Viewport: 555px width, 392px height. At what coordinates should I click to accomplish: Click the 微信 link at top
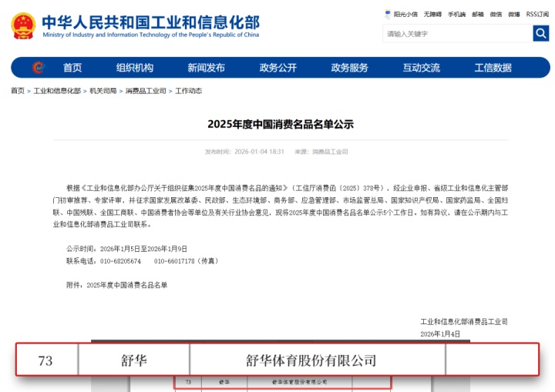coord(496,14)
